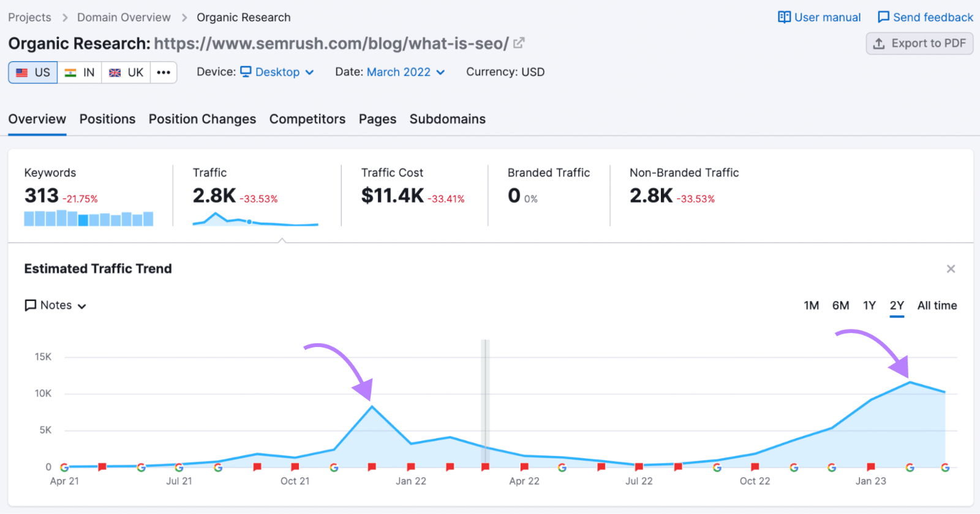Image resolution: width=980 pixels, height=514 pixels.
Task: Expand the Notes dropdown
Action: 56,305
